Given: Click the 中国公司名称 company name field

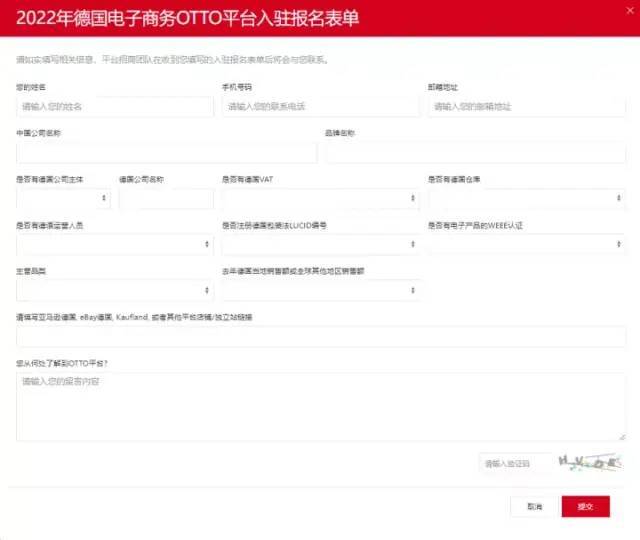Looking at the screenshot, I should (167, 153).
